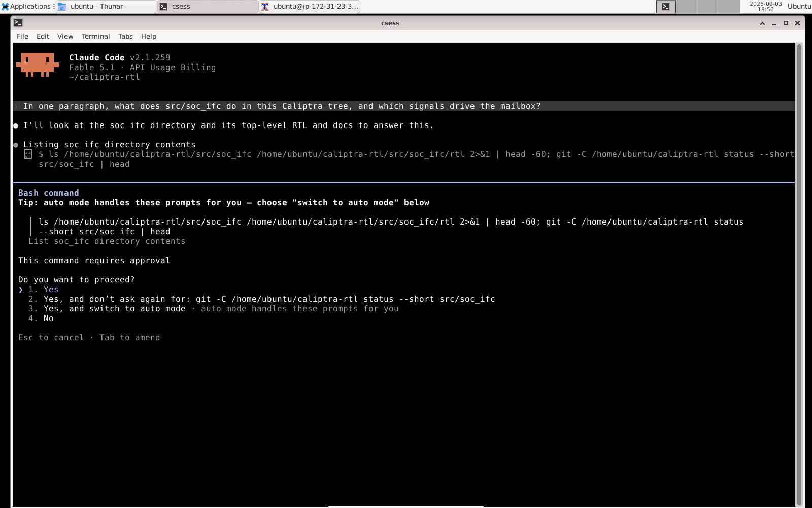Image resolution: width=812 pixels, height=508 pixels.
Task: Click the date and time clock
Action: coord(765,6)
